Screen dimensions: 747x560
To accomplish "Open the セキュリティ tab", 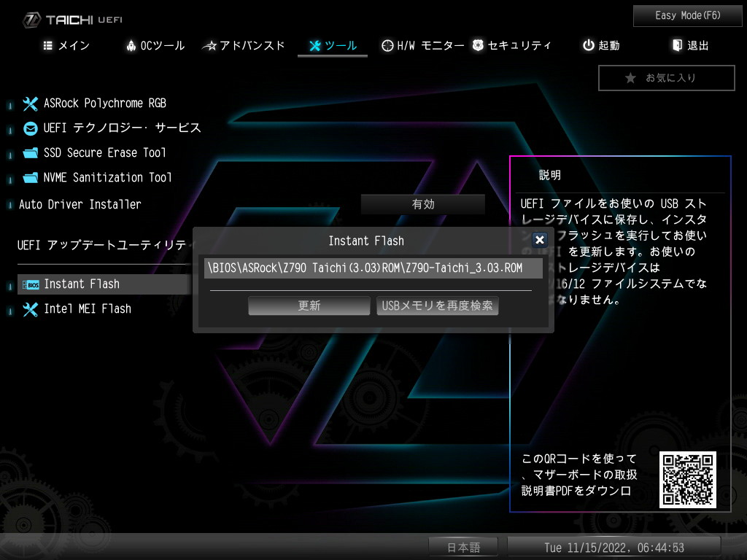I will tap(511, 45).
